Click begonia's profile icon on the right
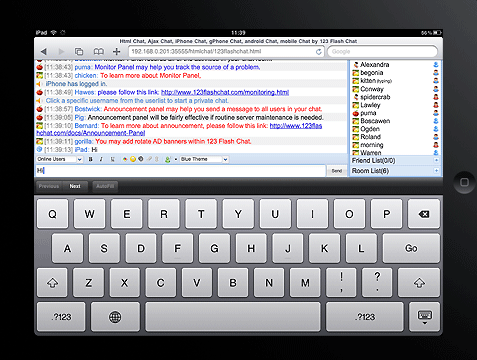This screenshot has height=360, width=477. tap(436, 73)
